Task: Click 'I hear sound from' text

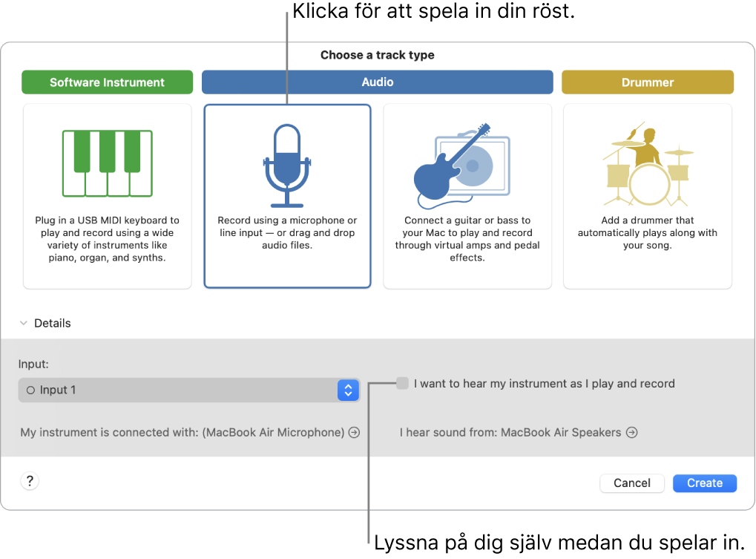Action: tap(510, 432)
